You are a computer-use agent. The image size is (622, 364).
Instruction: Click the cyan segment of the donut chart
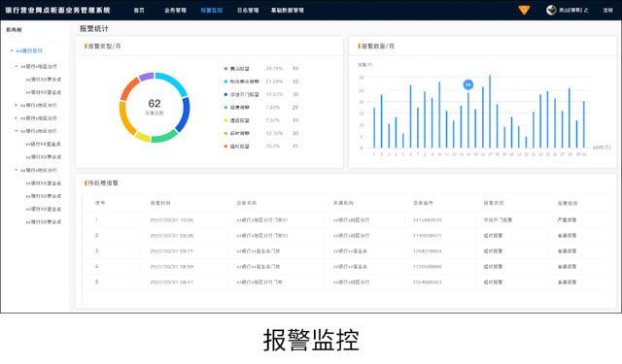pos(173,82)
